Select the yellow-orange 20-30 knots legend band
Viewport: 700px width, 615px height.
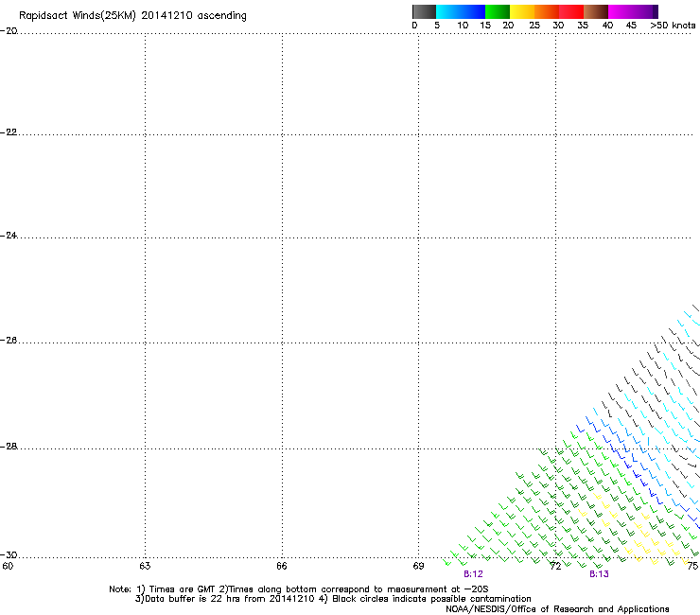click(534, 11)
